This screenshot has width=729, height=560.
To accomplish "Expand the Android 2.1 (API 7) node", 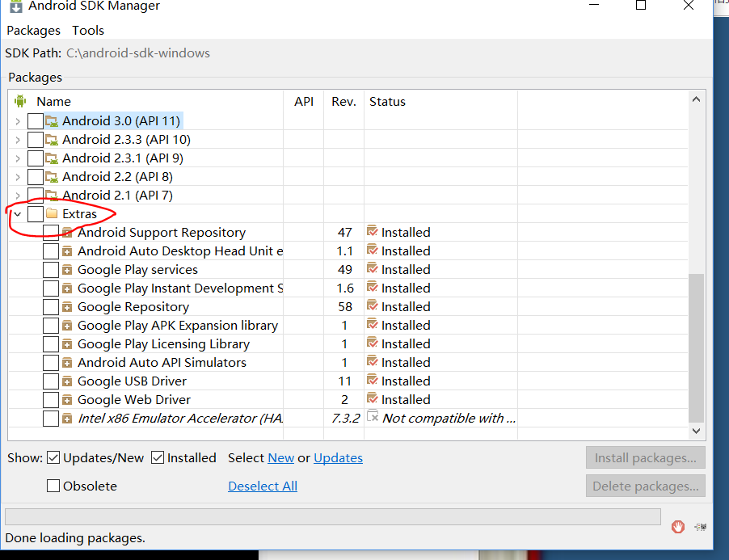I will (x=18, y=196).
